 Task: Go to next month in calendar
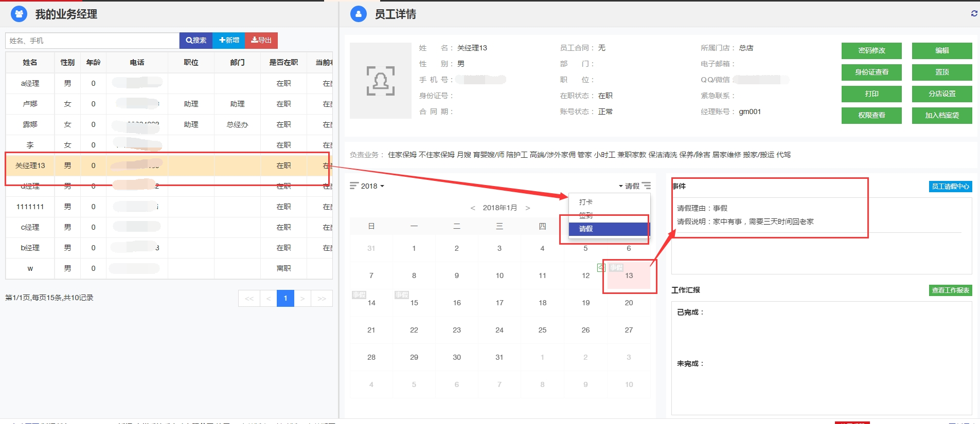[528, 208]
